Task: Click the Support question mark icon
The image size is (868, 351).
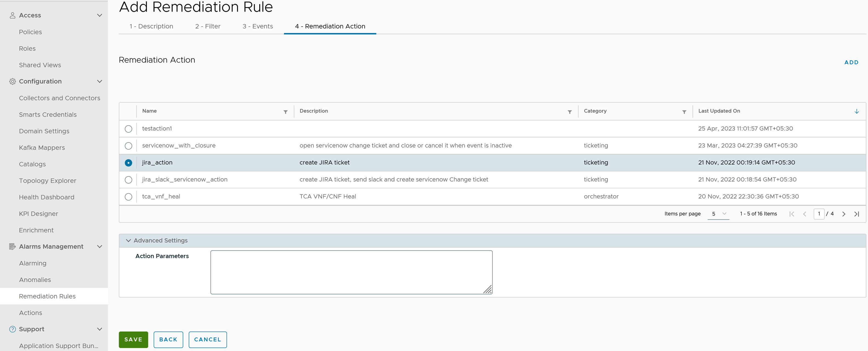Action: click(12, 329)
